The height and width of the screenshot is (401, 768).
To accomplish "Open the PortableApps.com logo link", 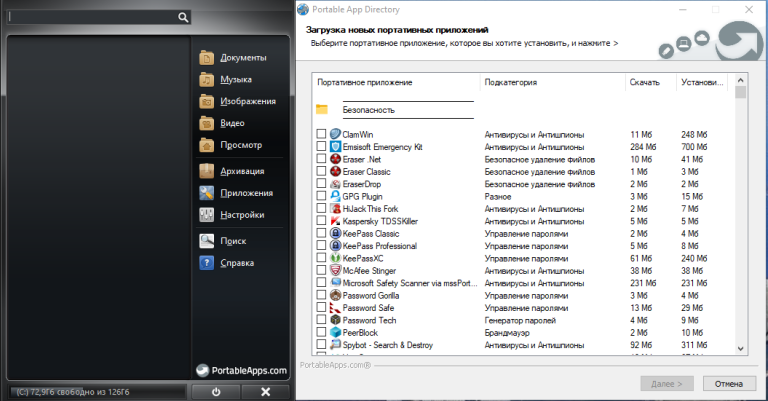I will (241, 371).
